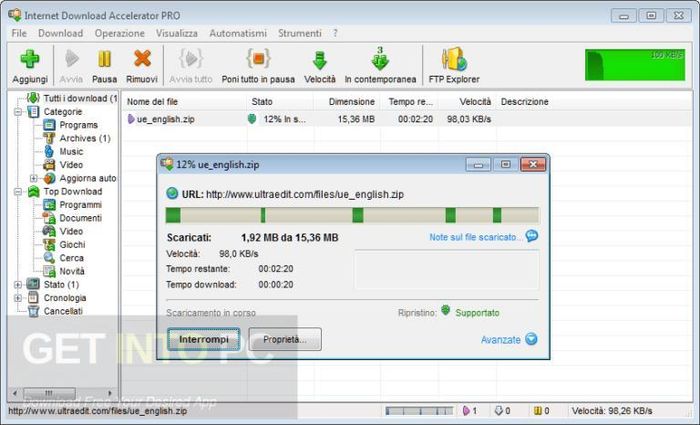Click the Aggiungi green plus icon
Viewport: 700px width, 425px height.
point(29,59)
